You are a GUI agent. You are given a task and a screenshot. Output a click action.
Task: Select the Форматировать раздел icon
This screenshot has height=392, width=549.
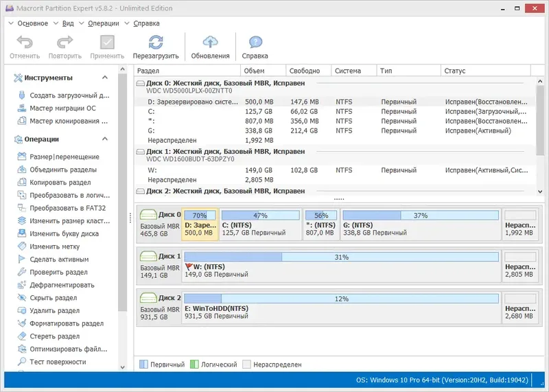(x=22, y=323)
